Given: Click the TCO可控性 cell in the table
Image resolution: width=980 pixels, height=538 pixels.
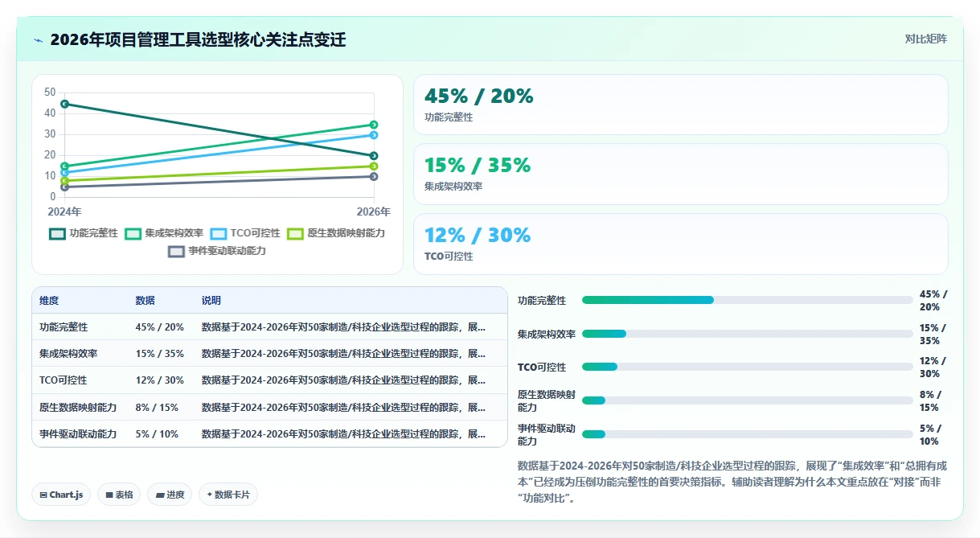Looking at the screenshot, I should (x=64, y=380).
